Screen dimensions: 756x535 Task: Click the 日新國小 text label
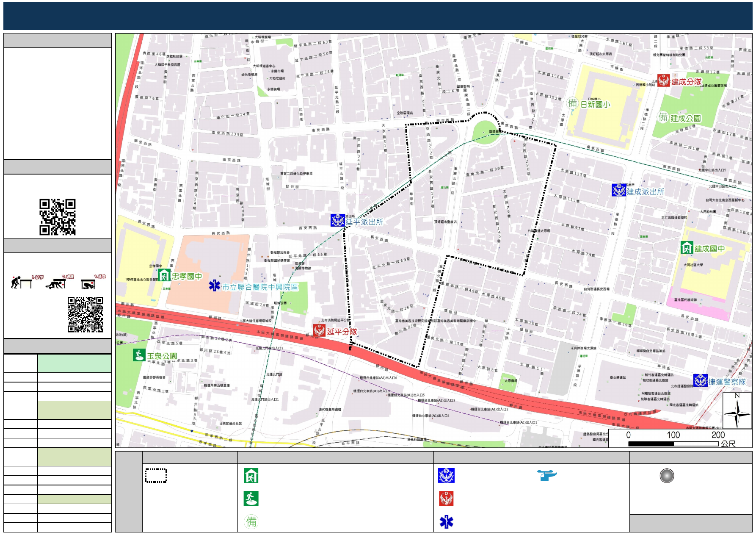595,104
